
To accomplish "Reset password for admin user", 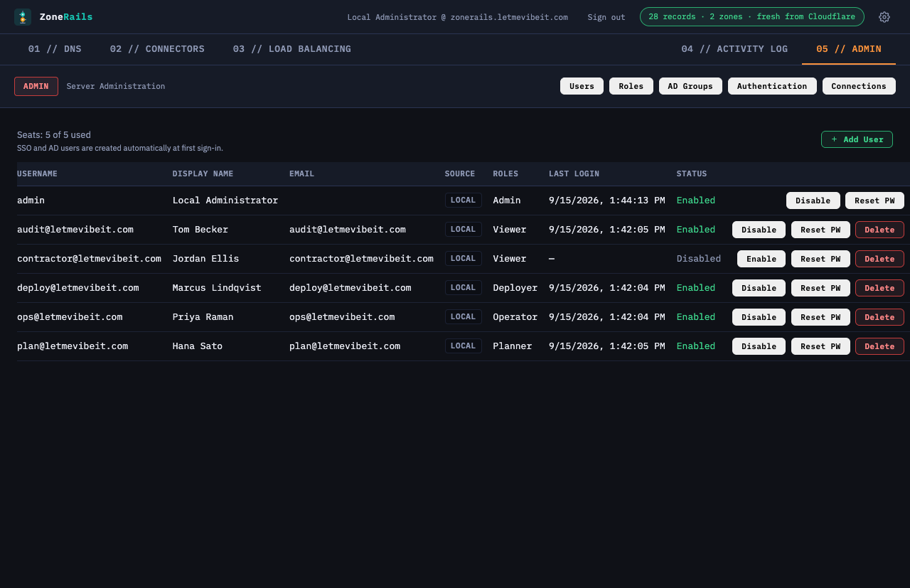I will [874, 201].
